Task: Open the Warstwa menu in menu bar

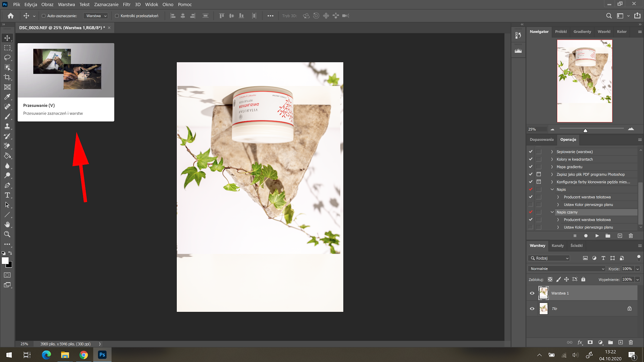Action: point(66,4)
